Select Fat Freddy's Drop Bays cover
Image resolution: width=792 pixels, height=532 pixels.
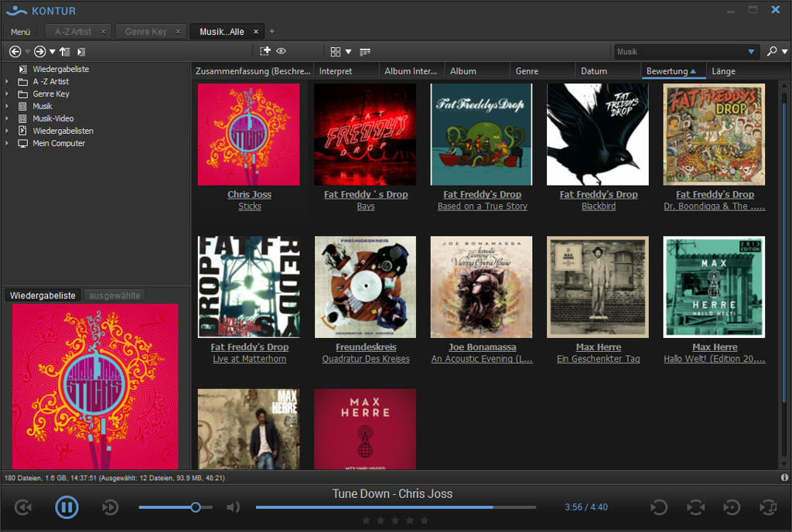click(x=365, y=135)
